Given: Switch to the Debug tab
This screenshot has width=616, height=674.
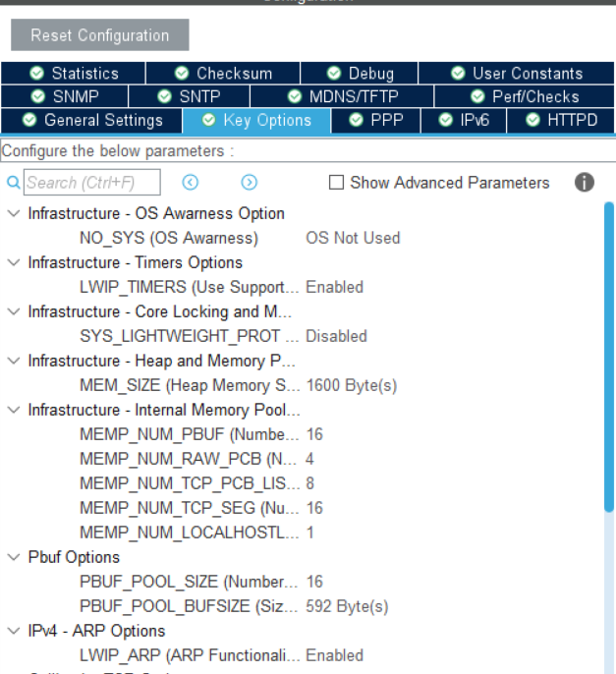Looking at the screenshot, I should (360, 73).
